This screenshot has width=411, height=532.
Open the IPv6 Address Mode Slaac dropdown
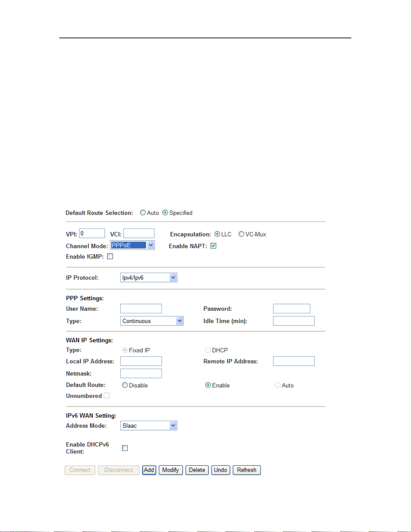click(149, 426)
